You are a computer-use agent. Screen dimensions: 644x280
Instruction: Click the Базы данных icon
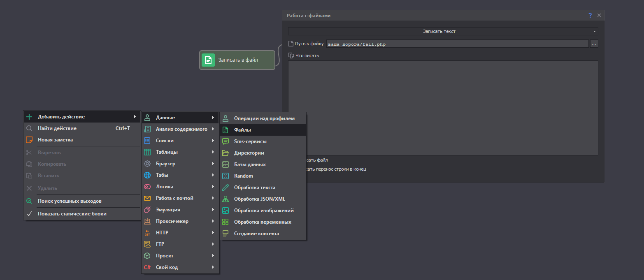click(225, 164)
